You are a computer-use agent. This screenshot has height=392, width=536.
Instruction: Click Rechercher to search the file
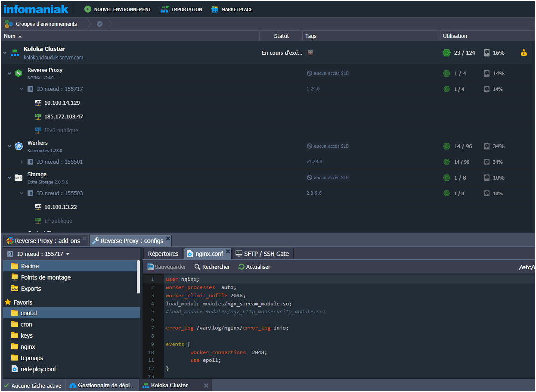point(212,267)
